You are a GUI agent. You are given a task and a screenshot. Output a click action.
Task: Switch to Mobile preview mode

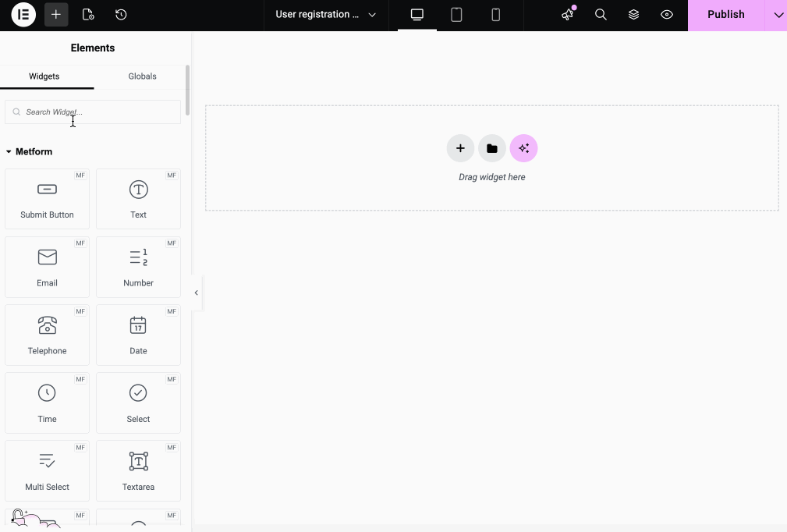coord(496,15)
